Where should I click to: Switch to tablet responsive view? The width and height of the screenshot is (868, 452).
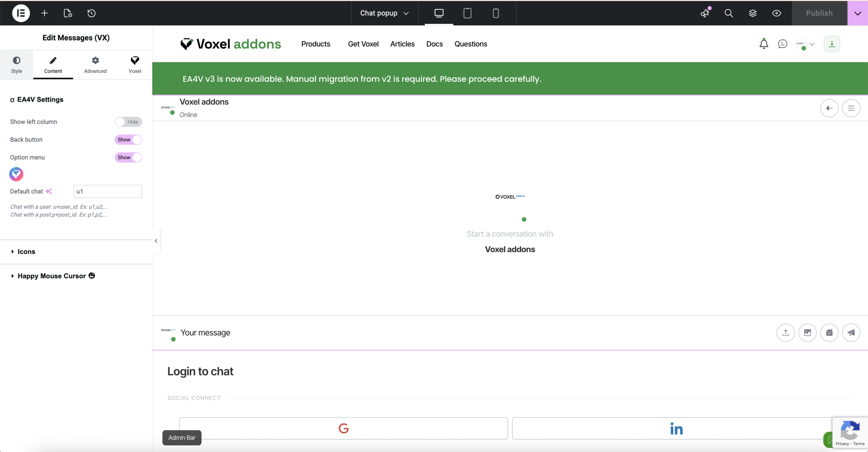click(467, 13)
